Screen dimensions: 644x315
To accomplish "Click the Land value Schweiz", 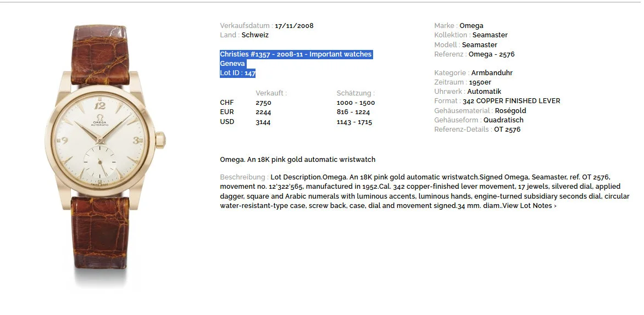I will point(255,35).
